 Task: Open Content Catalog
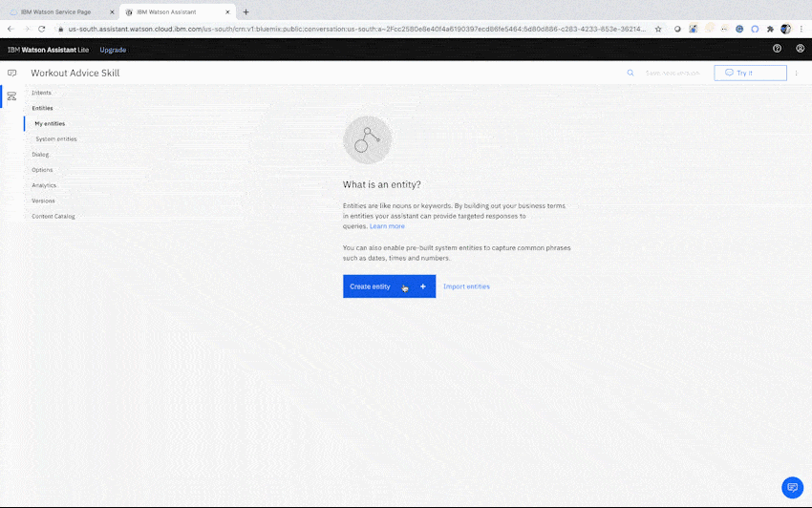click(53, 217)
